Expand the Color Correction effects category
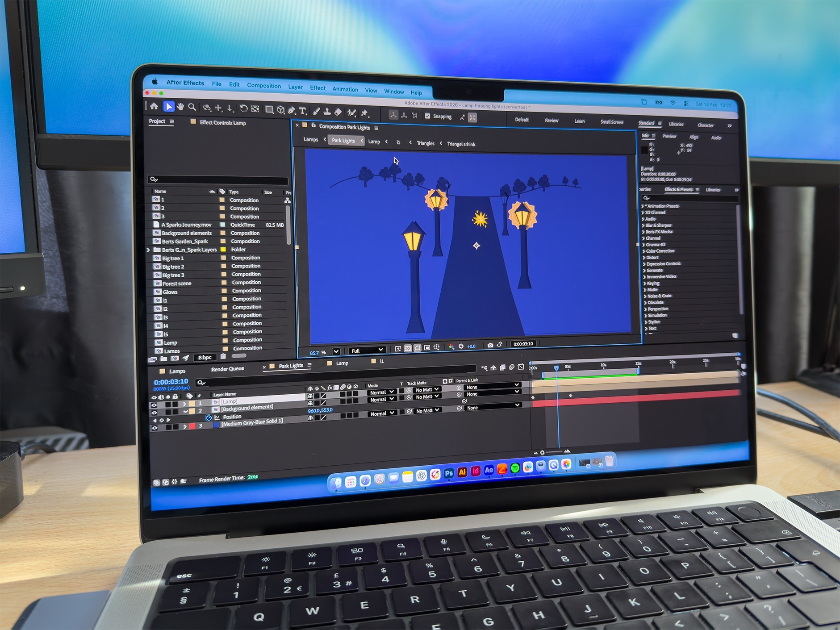The height and width of the screenshot is (630, 840). click(644, 251)
